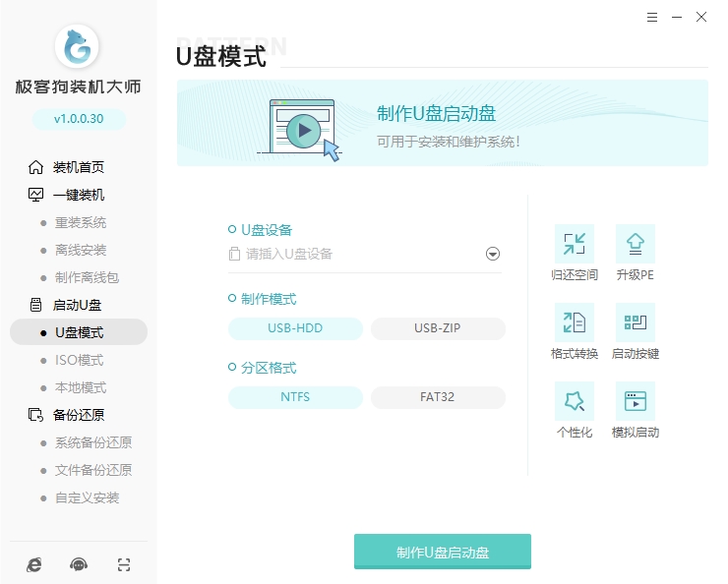Open 系统备份还原 in sidebar
Image resolution: width=728 pixels, height=584 pixels.
(93, 442)
